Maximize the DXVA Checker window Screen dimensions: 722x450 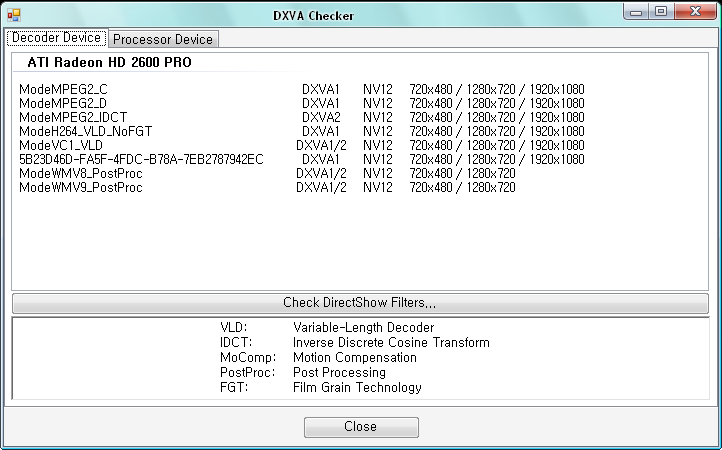661,12
